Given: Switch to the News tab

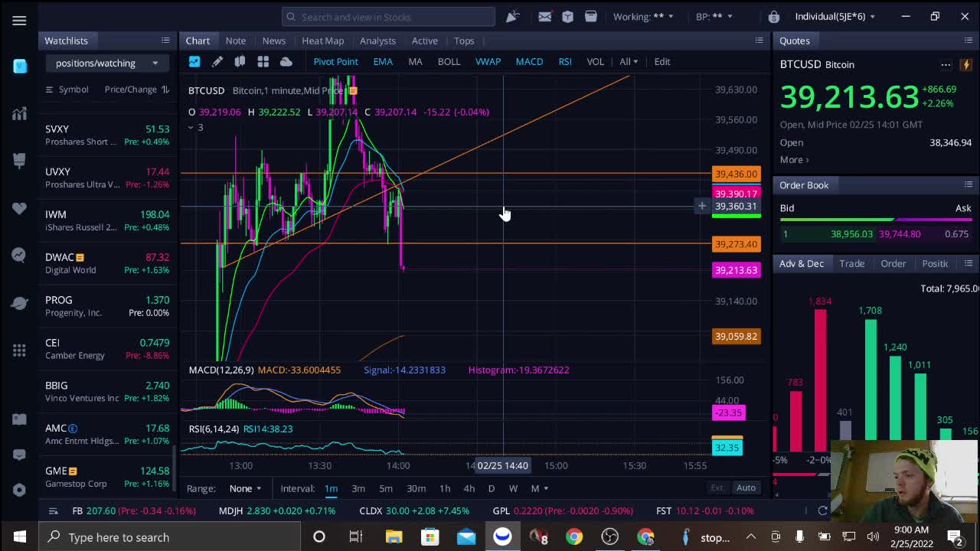Looking at the screenshot, I should pos(273,41).
